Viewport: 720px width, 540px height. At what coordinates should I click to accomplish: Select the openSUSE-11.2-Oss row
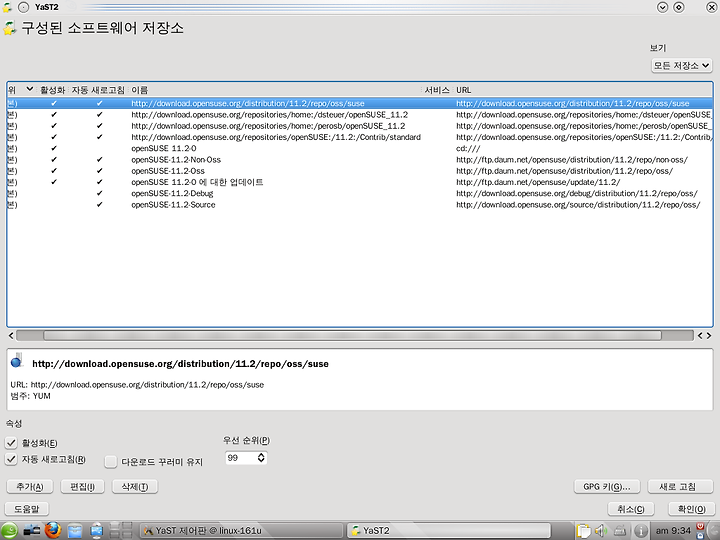(x=360, y=171)
